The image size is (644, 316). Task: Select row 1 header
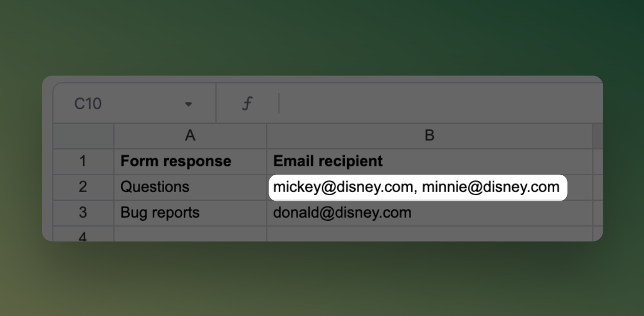point(83,162)
